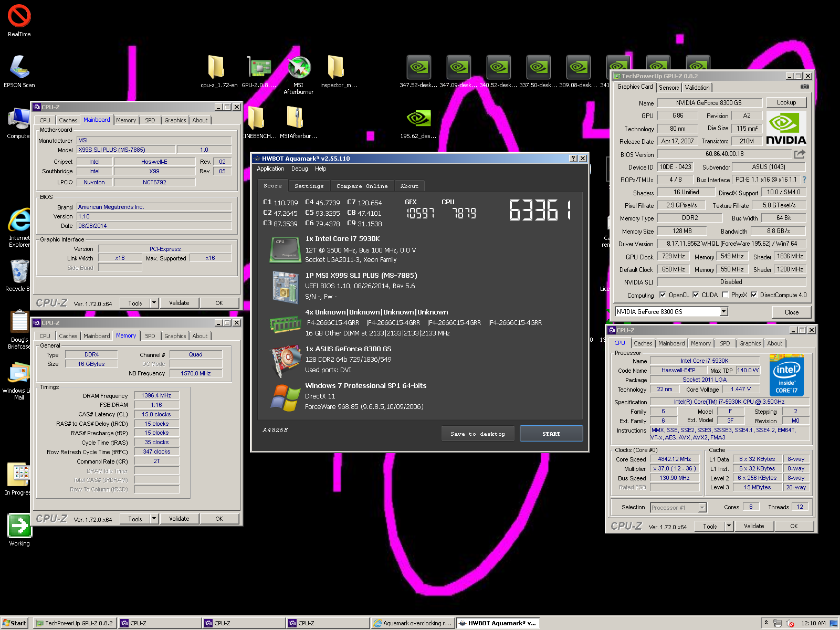Viewport: 840px width, 630px height.
Task: Click the Intel Core i7 inside logo in CPU-Z
Action: (786, 374)
